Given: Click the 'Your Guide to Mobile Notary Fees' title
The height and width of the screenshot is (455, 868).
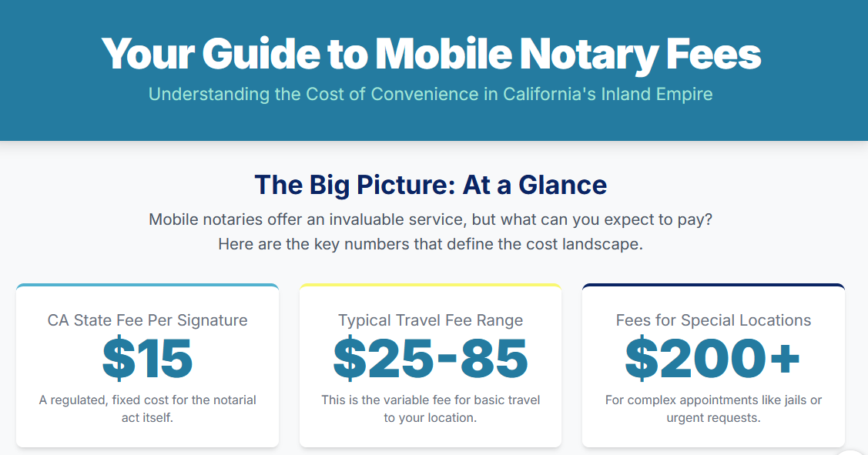Looking at the screenshot, I should point(431,53).
